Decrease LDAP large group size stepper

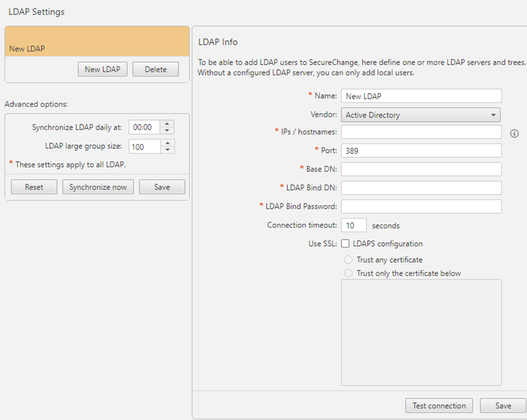(x=167, y=149)
